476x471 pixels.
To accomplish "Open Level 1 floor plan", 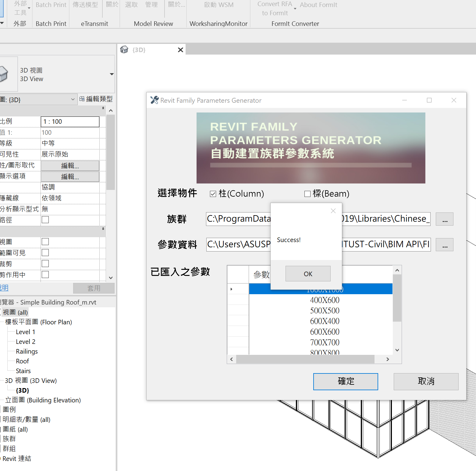I will [25, 332].
